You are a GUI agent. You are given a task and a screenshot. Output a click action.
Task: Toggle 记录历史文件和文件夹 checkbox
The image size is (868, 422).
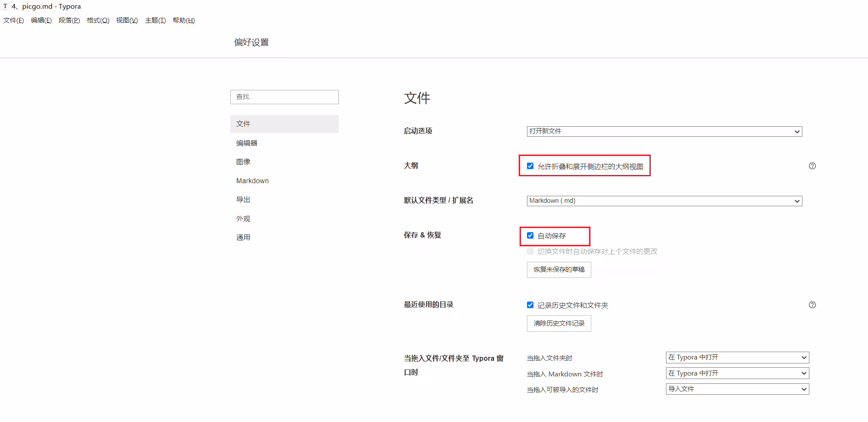(x=530, y=305)
